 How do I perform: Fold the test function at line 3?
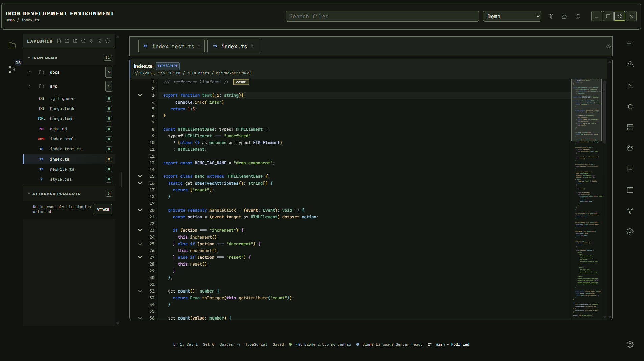[x=140, y=95]
